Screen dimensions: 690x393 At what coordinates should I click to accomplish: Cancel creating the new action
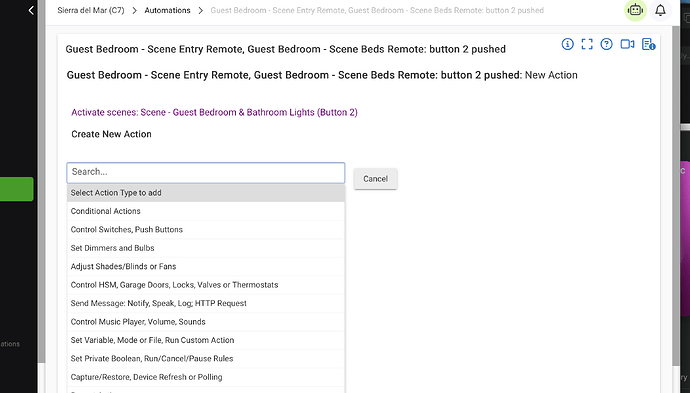[x=375, y=179]
